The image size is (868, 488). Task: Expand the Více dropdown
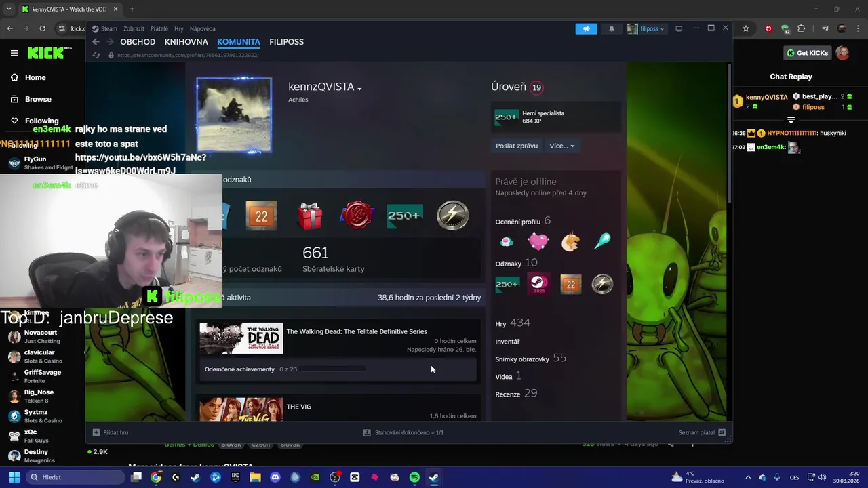[x=562, y=146]
